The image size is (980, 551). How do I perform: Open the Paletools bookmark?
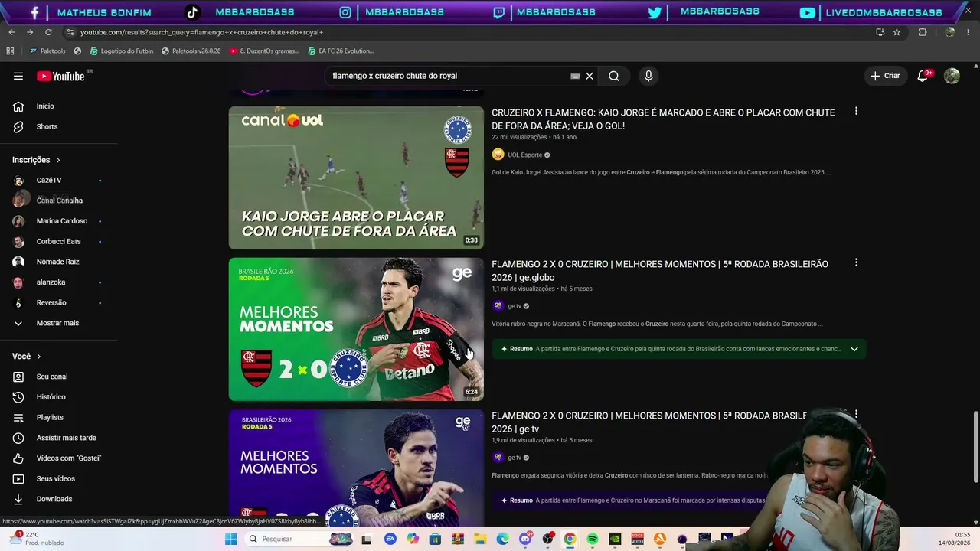[x=47, y=51]
